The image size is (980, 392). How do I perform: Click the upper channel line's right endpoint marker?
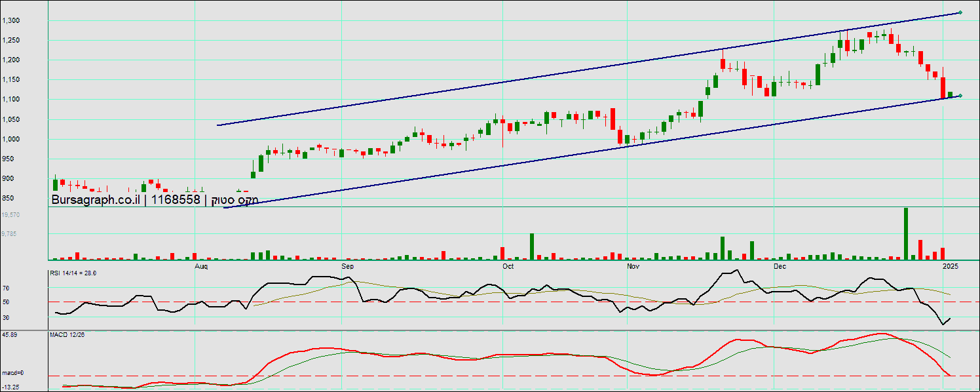click(x=960, y=12)
